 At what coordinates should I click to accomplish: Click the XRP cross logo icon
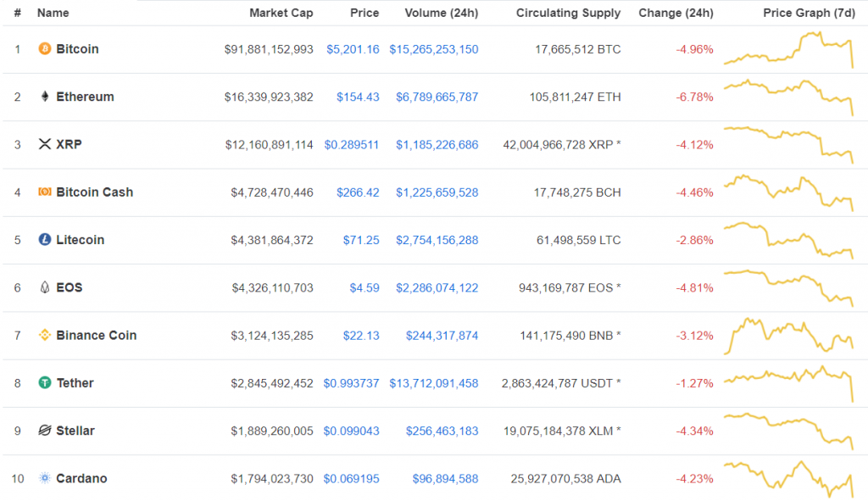click(x=45, y=144)
